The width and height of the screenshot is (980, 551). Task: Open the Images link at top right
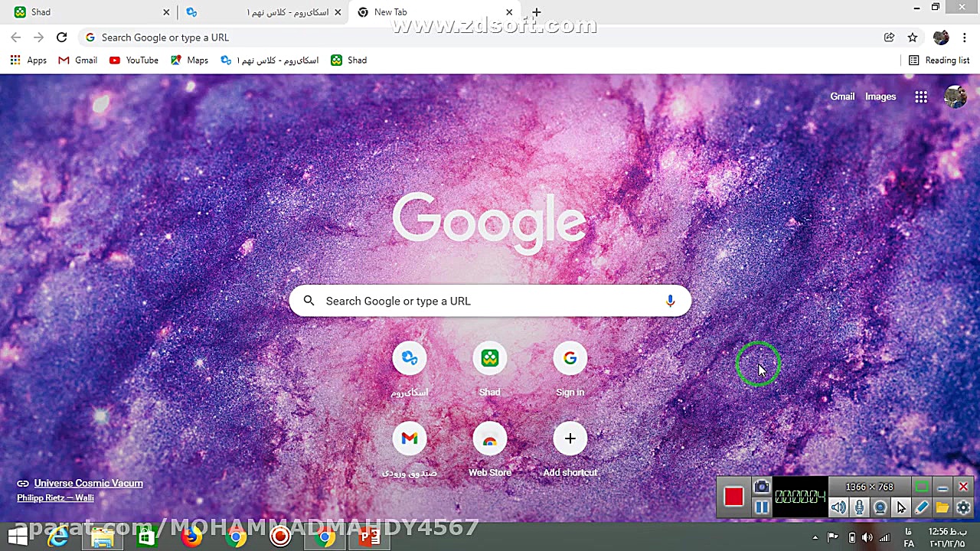880,96
